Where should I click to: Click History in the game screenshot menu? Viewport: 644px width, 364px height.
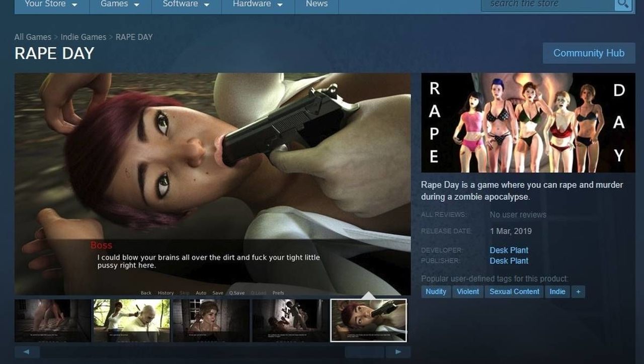tap(166, 293)
